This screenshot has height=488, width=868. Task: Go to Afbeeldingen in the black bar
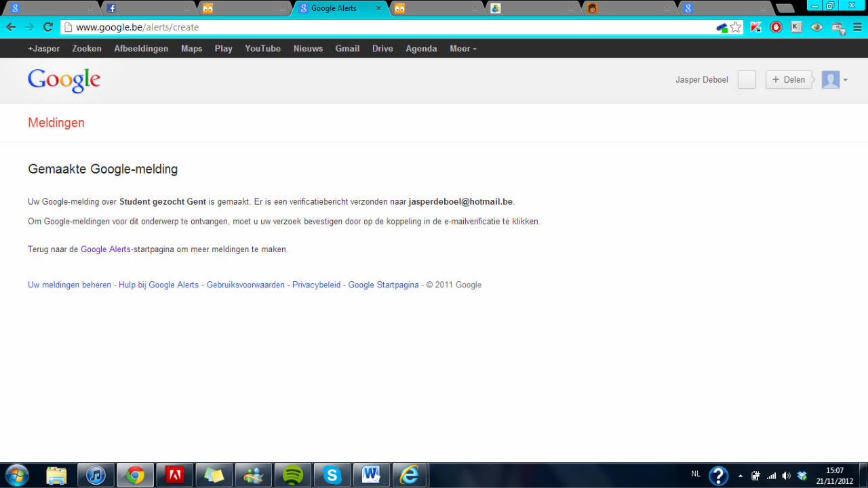click(x=141, y=49)
